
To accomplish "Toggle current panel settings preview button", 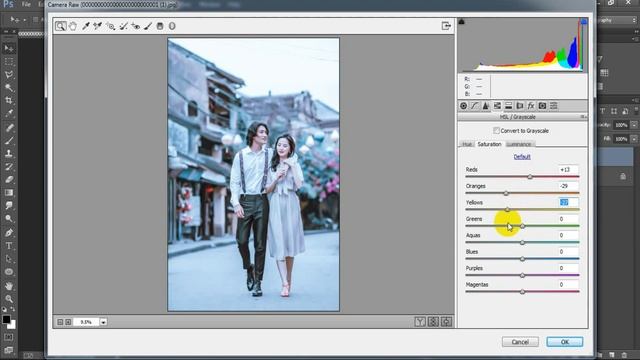I will pos(446,322).
